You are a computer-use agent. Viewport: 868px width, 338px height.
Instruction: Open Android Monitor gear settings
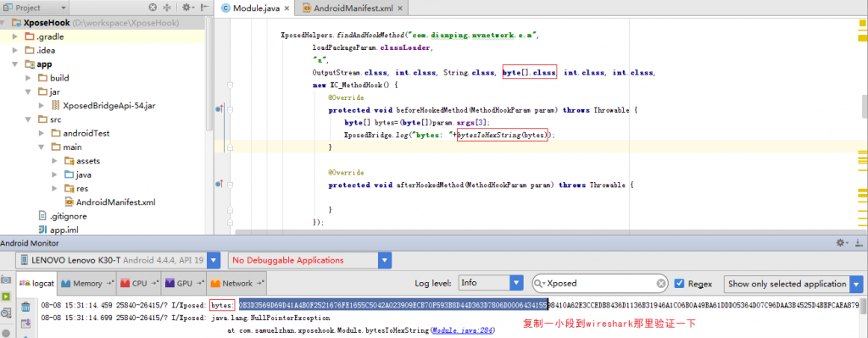pos(842,243)
